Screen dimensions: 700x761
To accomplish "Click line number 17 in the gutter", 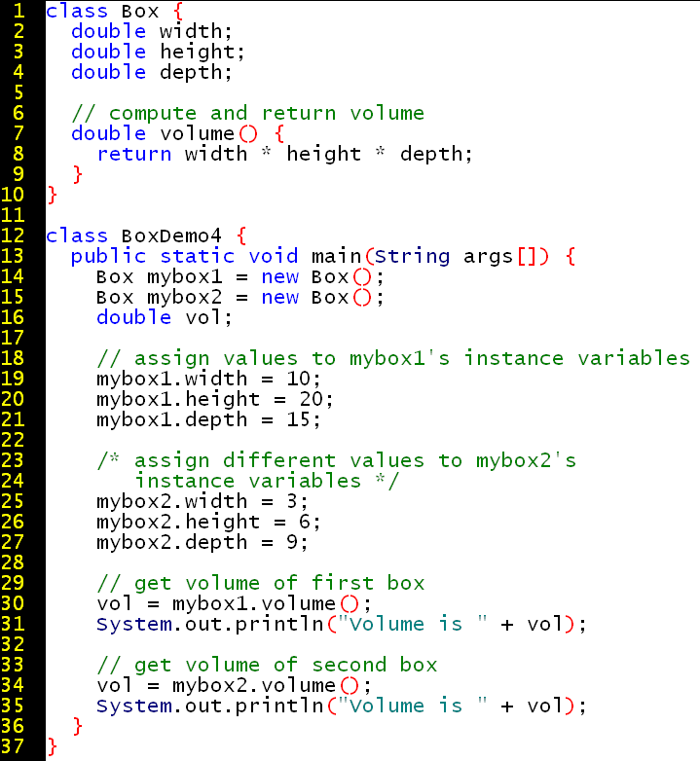I will click(x=13, y=339).
